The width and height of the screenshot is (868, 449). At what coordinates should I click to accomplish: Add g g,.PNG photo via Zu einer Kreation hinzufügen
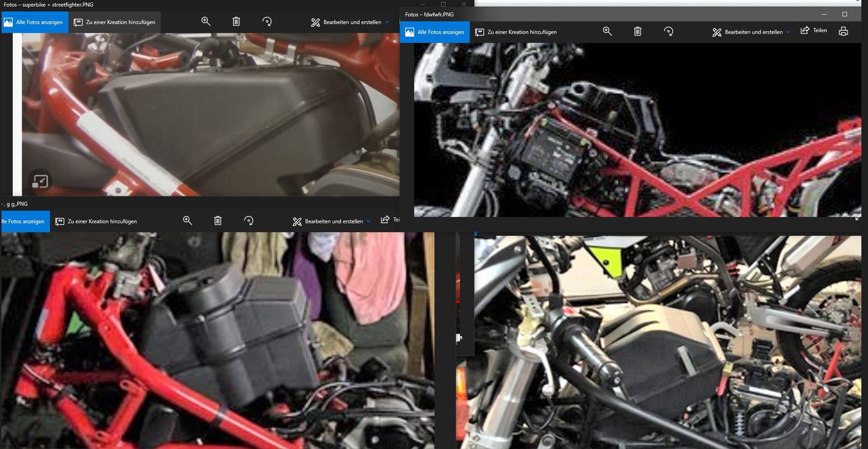click(96, 221)
